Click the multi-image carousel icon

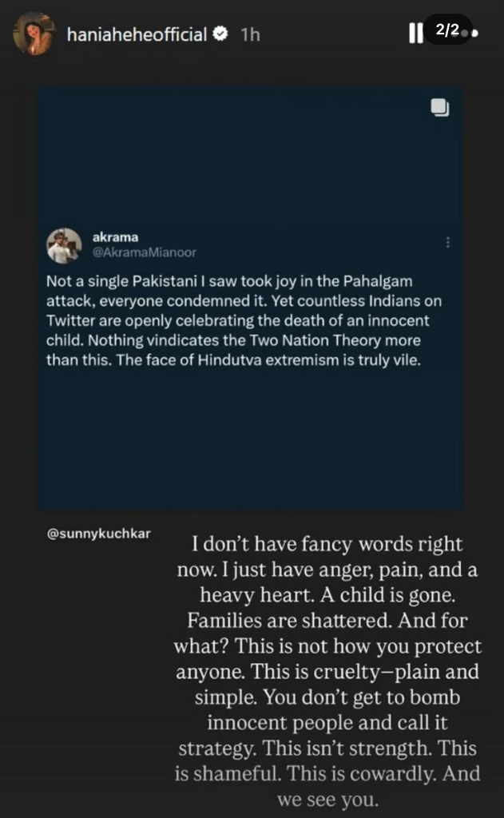point(439,107)
